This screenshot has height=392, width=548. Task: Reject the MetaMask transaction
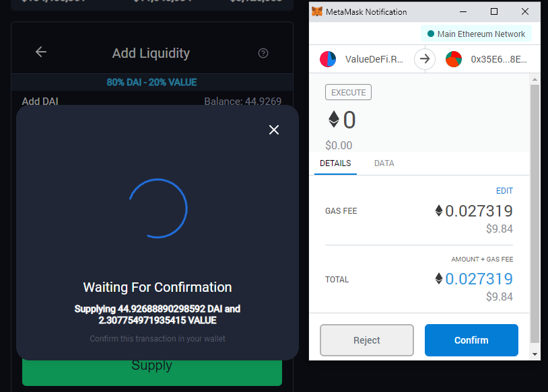click(x=367, y=340)
